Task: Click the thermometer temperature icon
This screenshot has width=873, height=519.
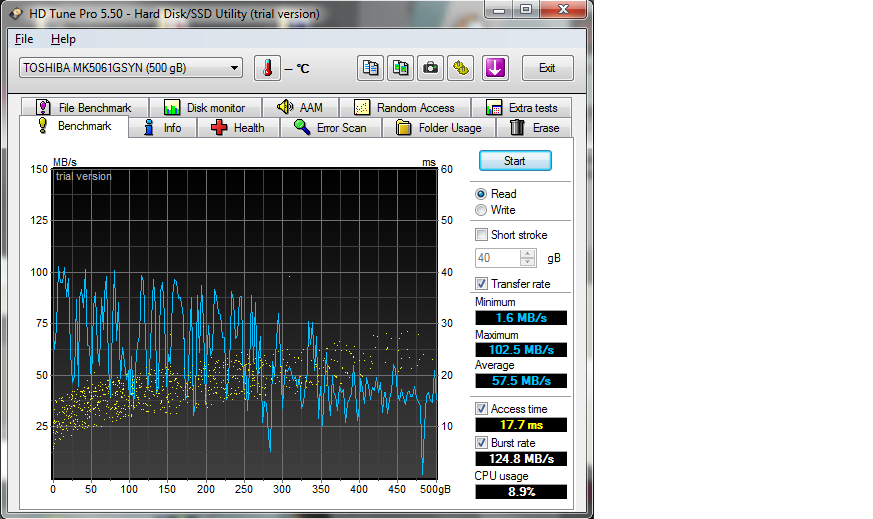Action: point(267,68)
